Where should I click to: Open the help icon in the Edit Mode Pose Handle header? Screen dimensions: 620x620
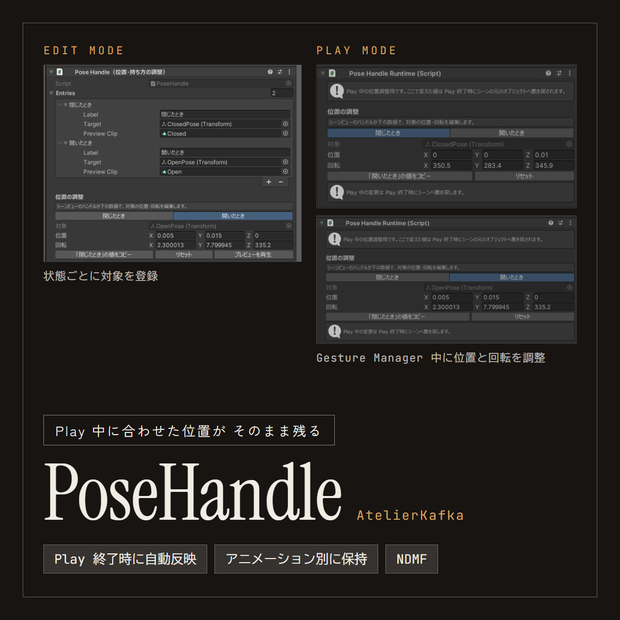(x=270, y=72)
